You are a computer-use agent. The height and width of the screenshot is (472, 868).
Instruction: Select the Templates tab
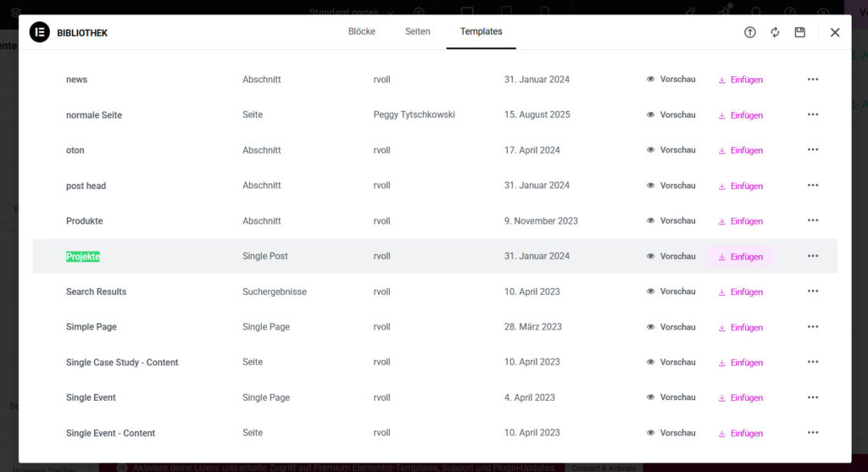click(481, 31)
